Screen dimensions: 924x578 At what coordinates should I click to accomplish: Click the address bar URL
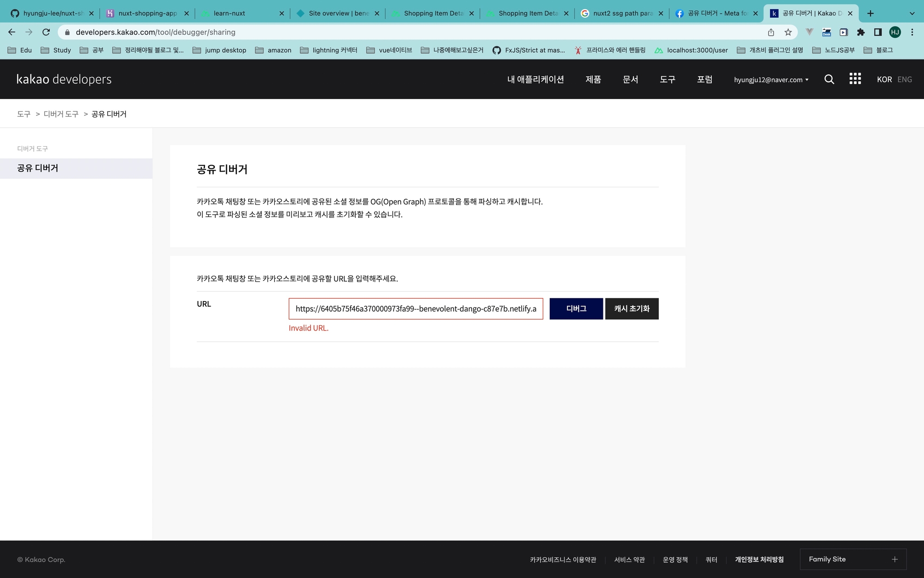click(156, 32)
